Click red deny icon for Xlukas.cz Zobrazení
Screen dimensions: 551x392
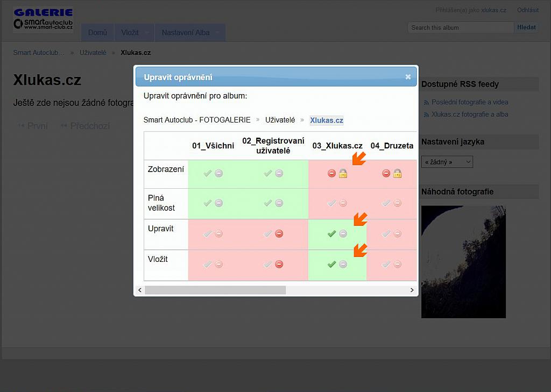(x=331, y=173)
